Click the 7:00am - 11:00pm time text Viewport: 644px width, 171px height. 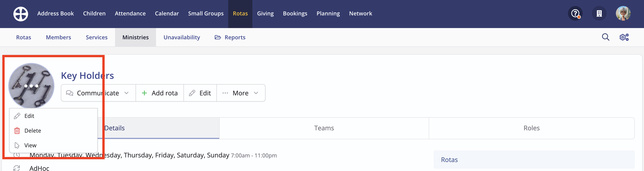[x=254, y=156]
